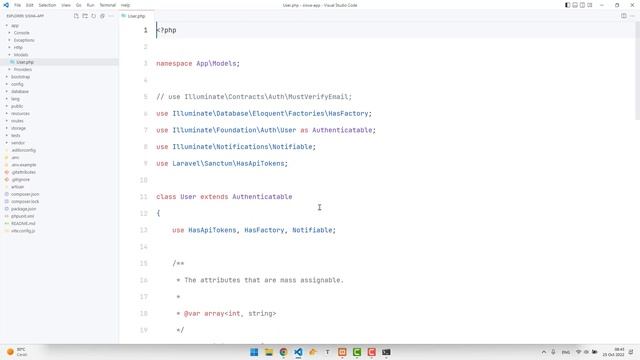Open the .gitignore file
Viewport: 640px width, 360px height.
pyautogui.click(x=20, y=180)
